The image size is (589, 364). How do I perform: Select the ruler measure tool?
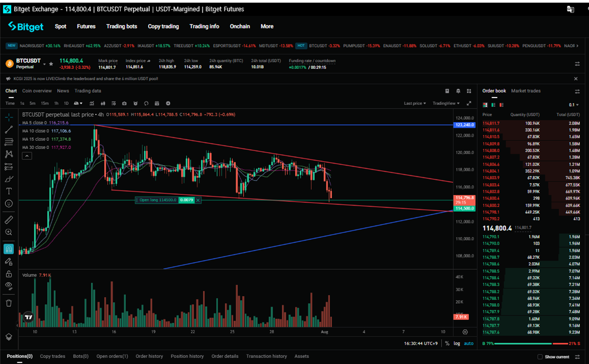[9, 220]
